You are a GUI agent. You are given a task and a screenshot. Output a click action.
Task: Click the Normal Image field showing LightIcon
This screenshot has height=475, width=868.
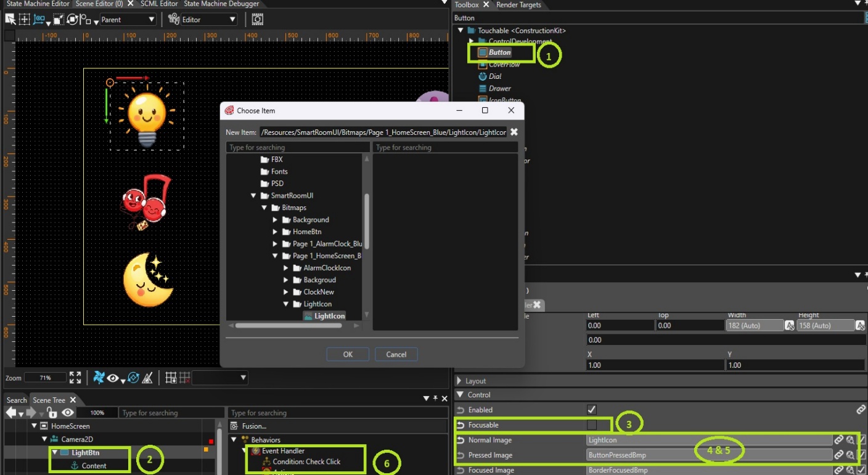pyautogui.click(x=709, y=440)
